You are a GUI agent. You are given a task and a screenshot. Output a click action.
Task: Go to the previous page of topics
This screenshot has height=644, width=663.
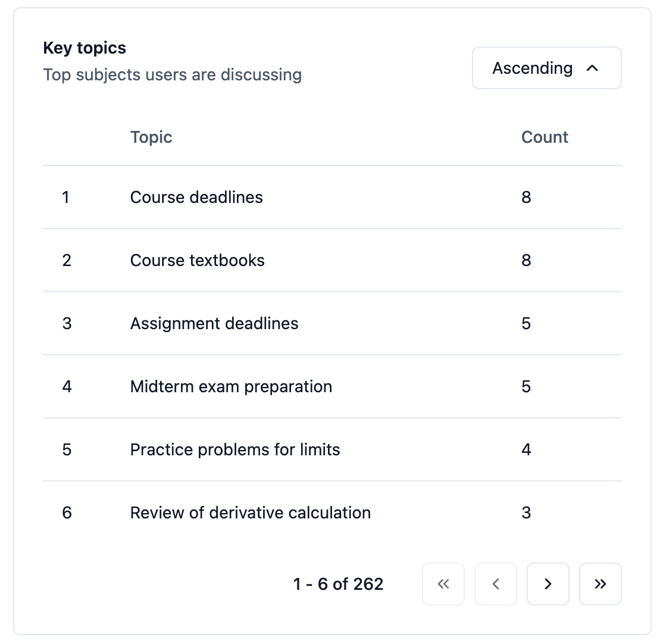(x=496, y=583)
